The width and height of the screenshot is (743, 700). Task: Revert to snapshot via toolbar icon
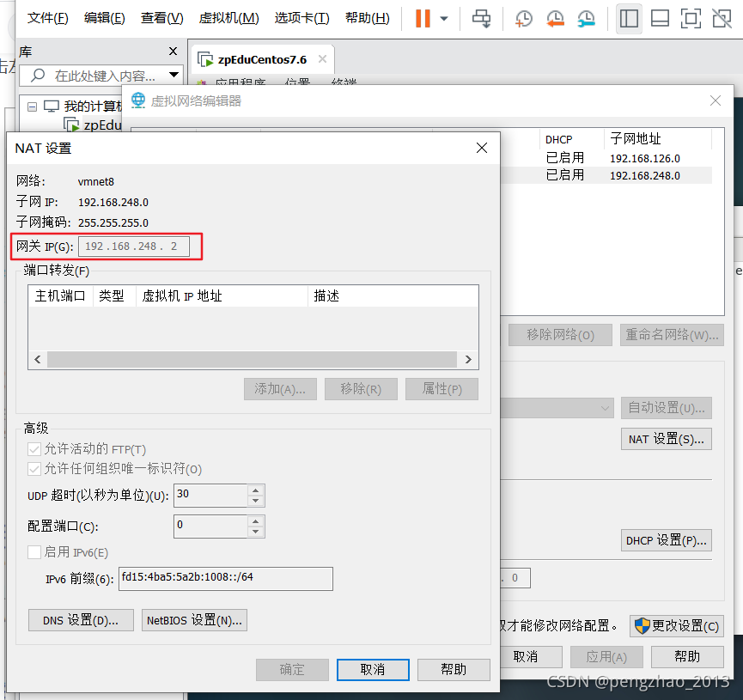point(555,18)
